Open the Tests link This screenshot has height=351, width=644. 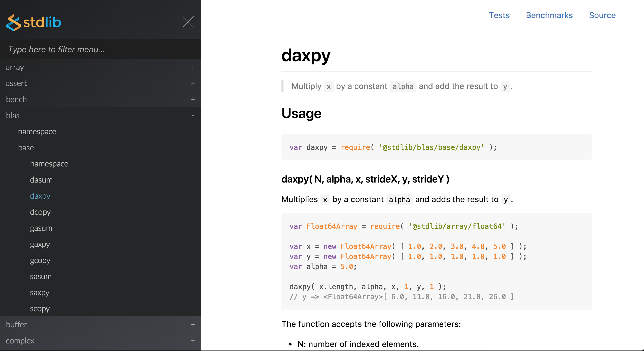tap(499, 15)
